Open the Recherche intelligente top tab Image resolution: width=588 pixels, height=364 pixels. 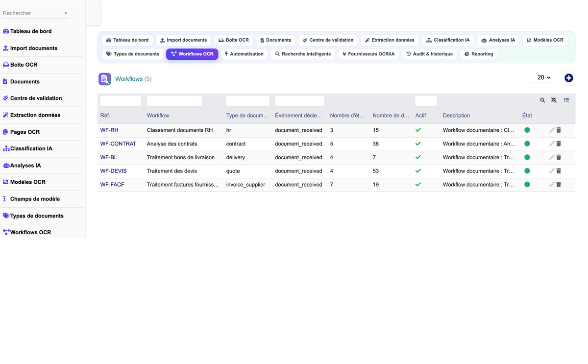point(303,54)
